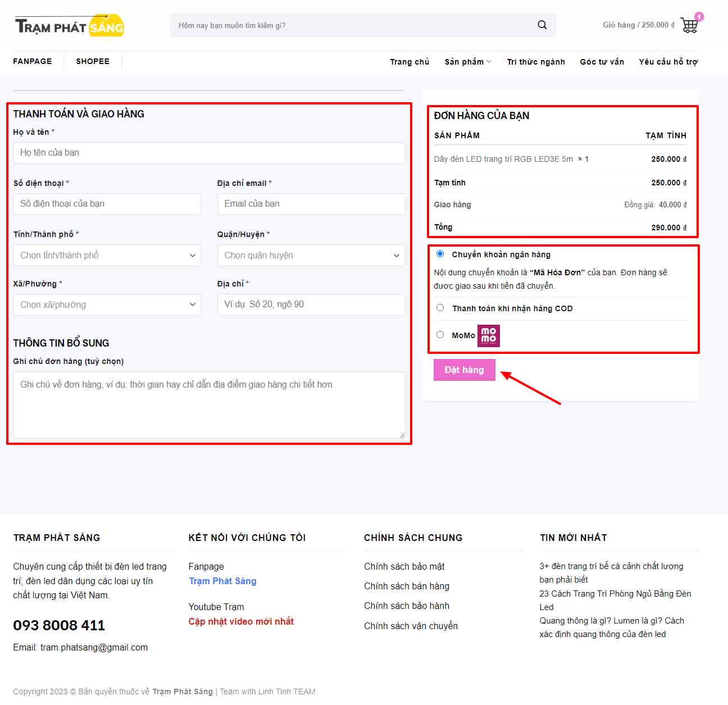Click the Dây đèn LED trang trí RGB product name
Viewport: 728px width, 705px height.
tap(503, 159)
